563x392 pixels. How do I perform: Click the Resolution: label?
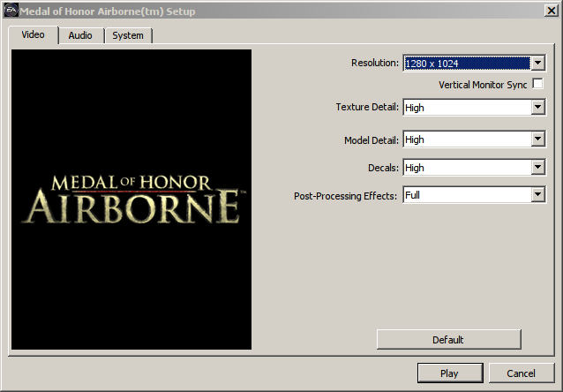click(375, 63)
